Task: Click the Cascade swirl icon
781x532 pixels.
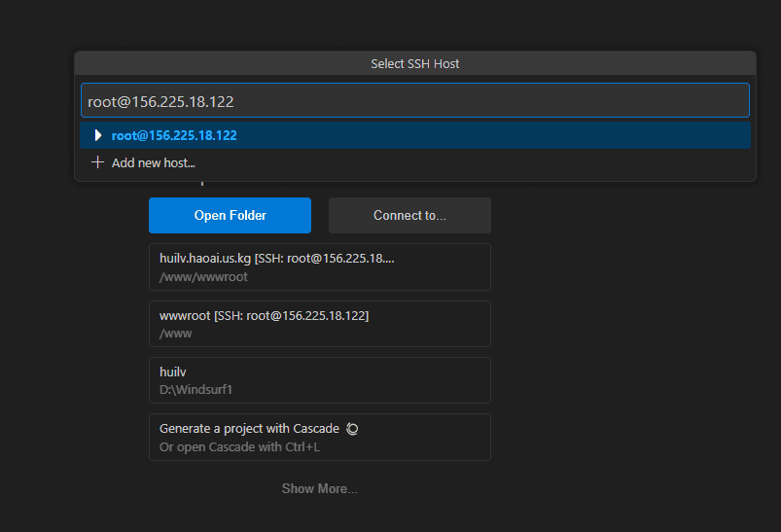Action: 352,429
